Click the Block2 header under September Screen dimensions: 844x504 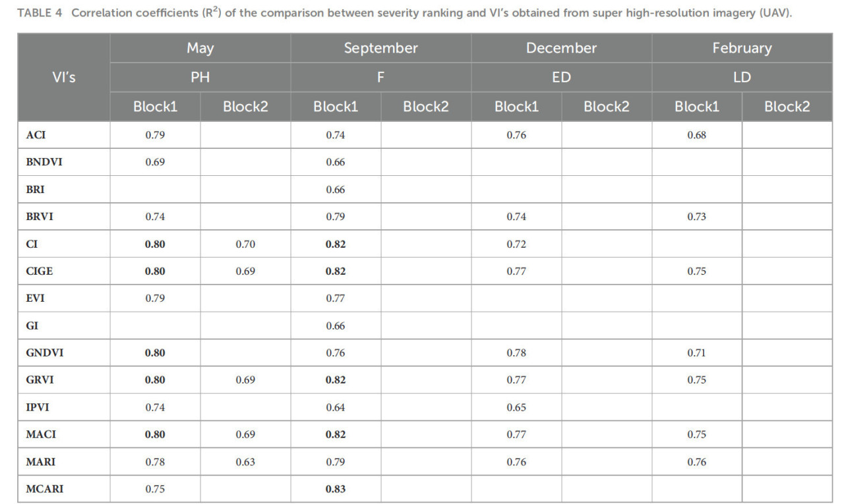[426, 107]
